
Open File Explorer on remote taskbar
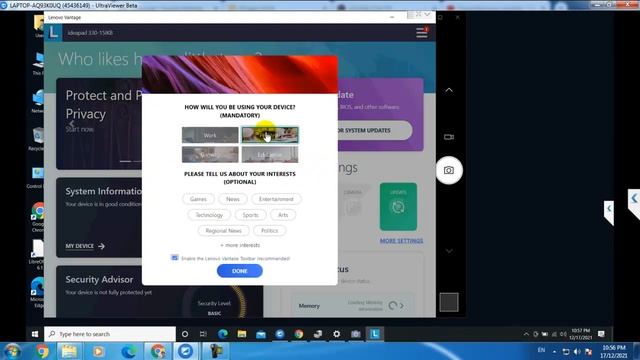pos(242,334)
